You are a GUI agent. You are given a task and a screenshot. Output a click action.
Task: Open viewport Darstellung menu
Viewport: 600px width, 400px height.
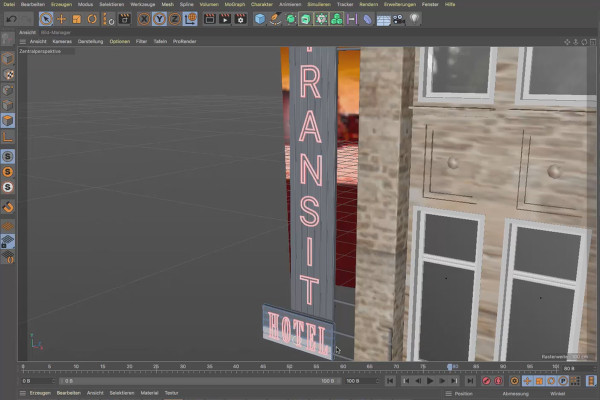point(90,41)
